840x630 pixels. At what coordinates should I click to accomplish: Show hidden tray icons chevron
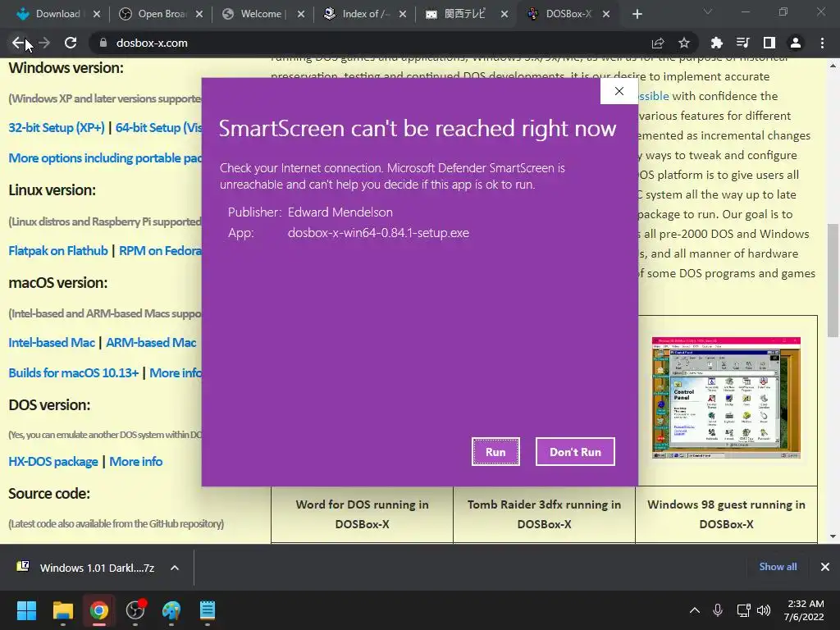(694, 610)
